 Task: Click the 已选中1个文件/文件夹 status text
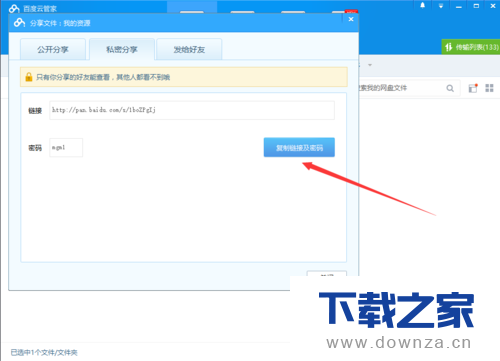click(x=44, y=352)
